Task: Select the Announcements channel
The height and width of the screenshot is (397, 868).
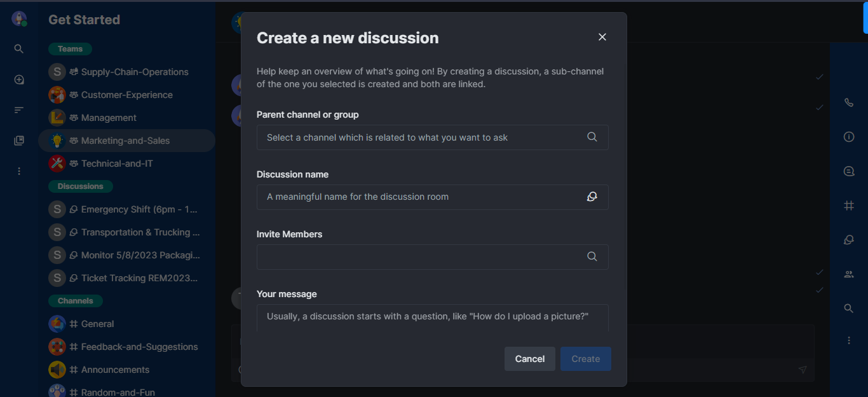Action: (115, 370)
